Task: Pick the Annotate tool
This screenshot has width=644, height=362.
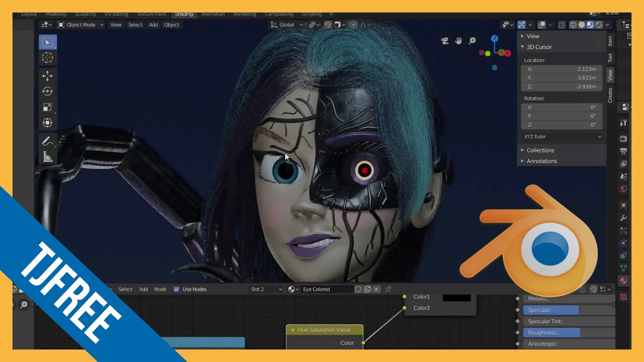Action: [47, 141]
